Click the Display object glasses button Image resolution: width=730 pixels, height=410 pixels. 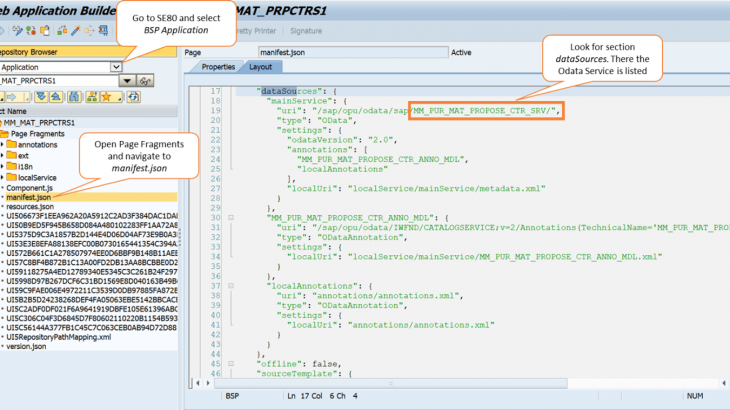coord(145,81)
